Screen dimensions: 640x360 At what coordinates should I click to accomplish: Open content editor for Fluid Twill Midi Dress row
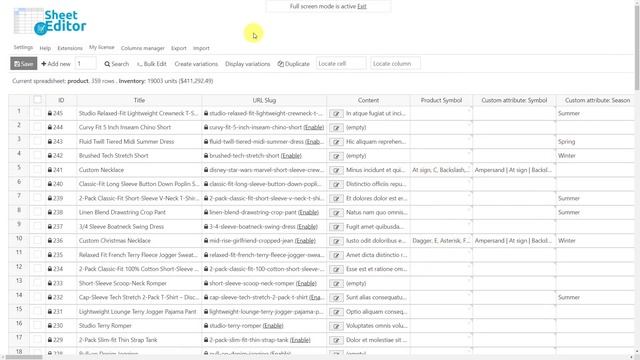tap(336, 142)
